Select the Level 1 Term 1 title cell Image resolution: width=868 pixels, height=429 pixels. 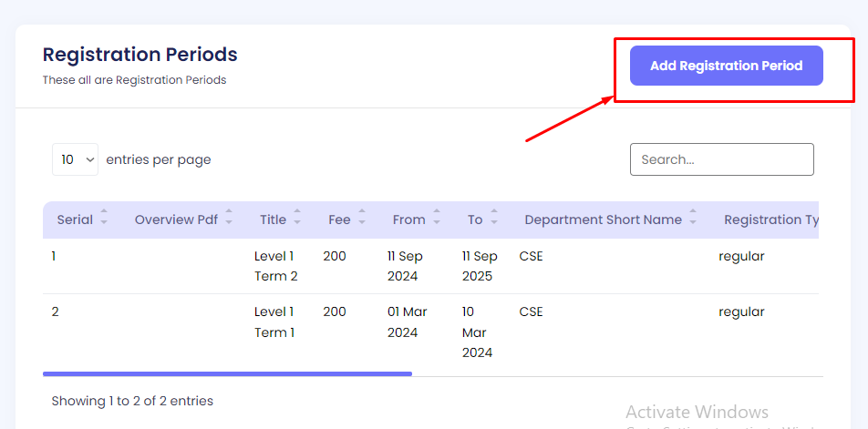click(274, 322)
